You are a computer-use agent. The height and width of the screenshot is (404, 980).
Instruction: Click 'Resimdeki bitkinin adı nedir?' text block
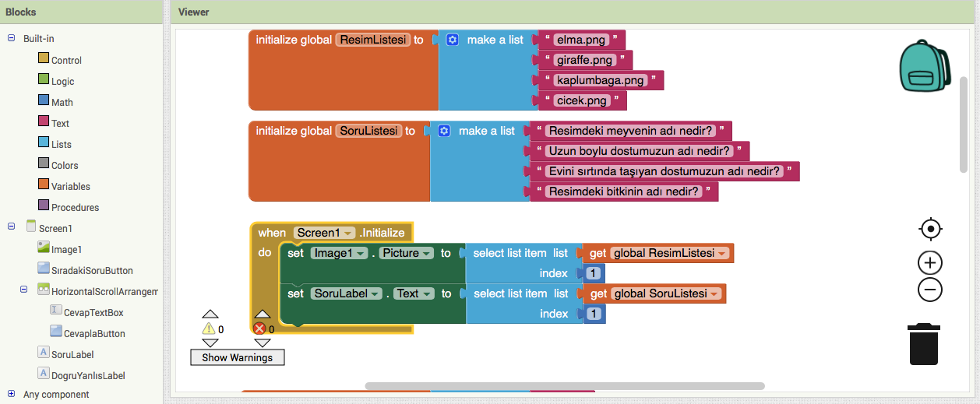click(623, 191)
